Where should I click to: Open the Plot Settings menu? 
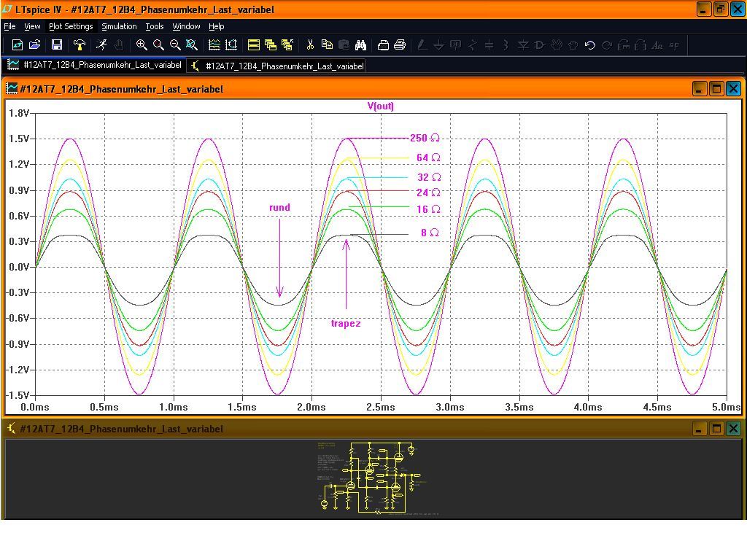click(x=71, y=26)
